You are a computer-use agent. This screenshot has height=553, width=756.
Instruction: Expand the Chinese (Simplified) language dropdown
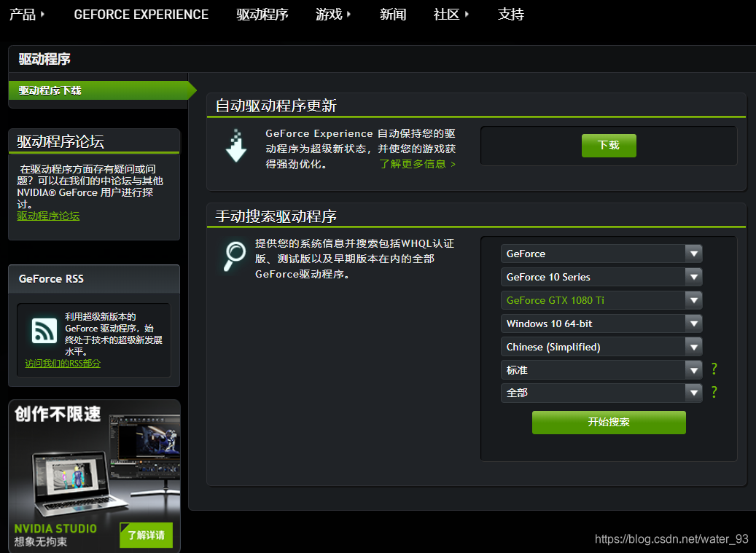pyautogui.click(x=601, y=347)
